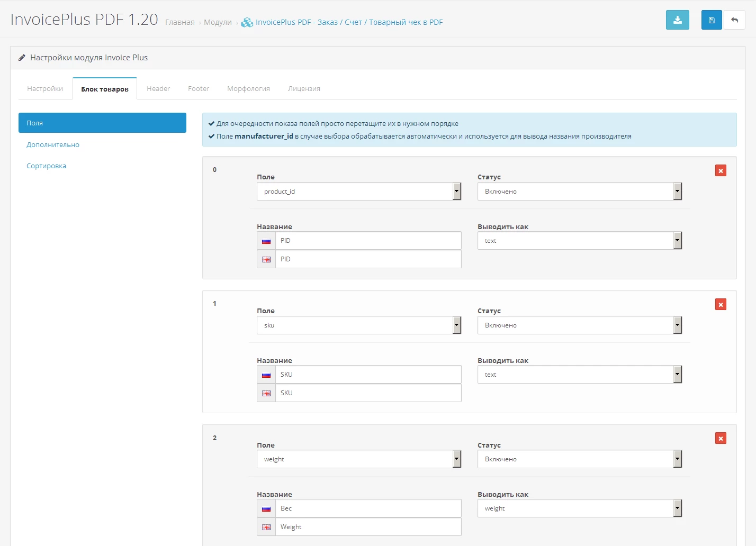Select Поля in the left sidebar

tap(102, 123)
